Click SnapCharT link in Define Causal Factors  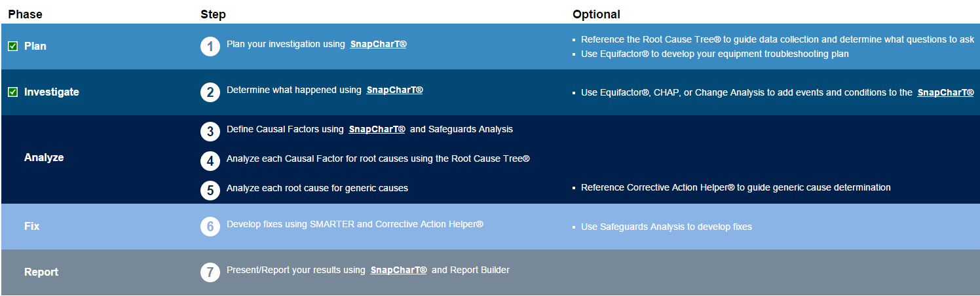click(x=377, y=129)
